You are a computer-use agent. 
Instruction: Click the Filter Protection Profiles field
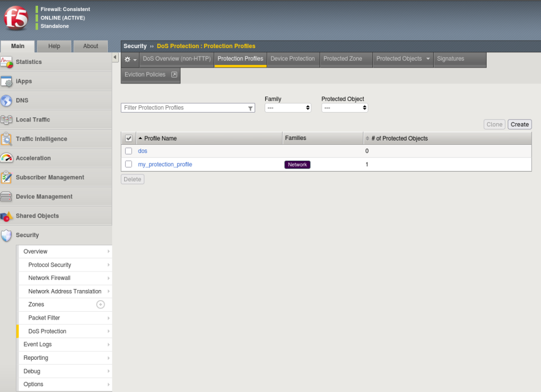coord(184,108)
